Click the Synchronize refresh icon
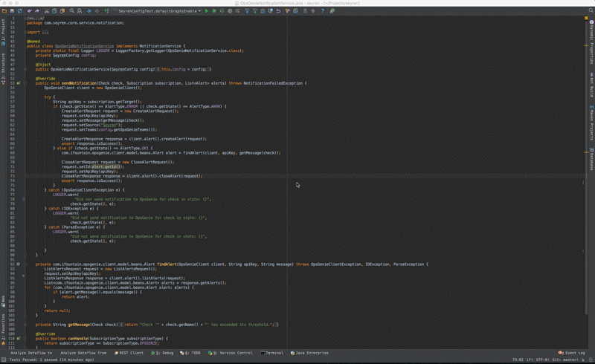 (x=19, y=11)
